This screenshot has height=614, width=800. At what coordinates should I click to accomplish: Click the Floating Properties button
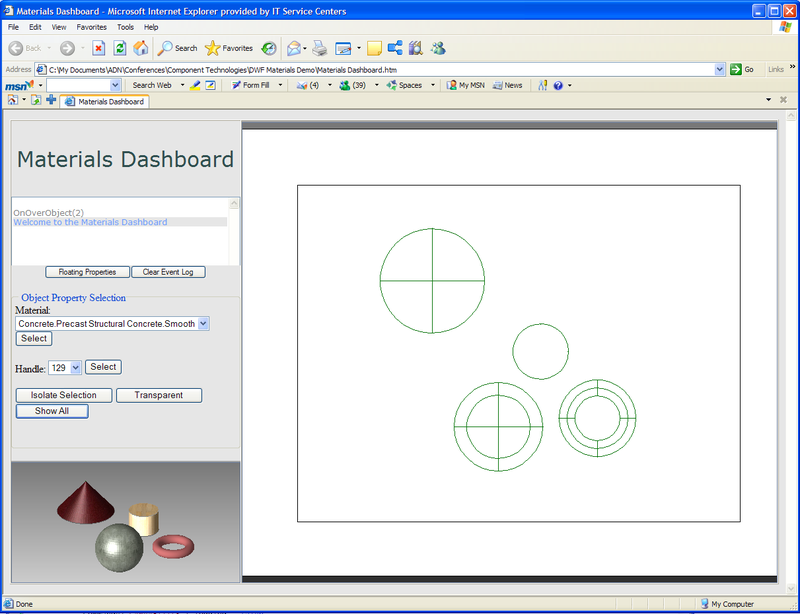87,272
